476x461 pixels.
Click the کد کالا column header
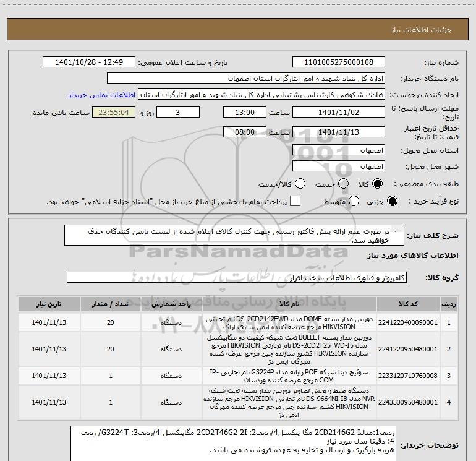(x=408, y=304)
